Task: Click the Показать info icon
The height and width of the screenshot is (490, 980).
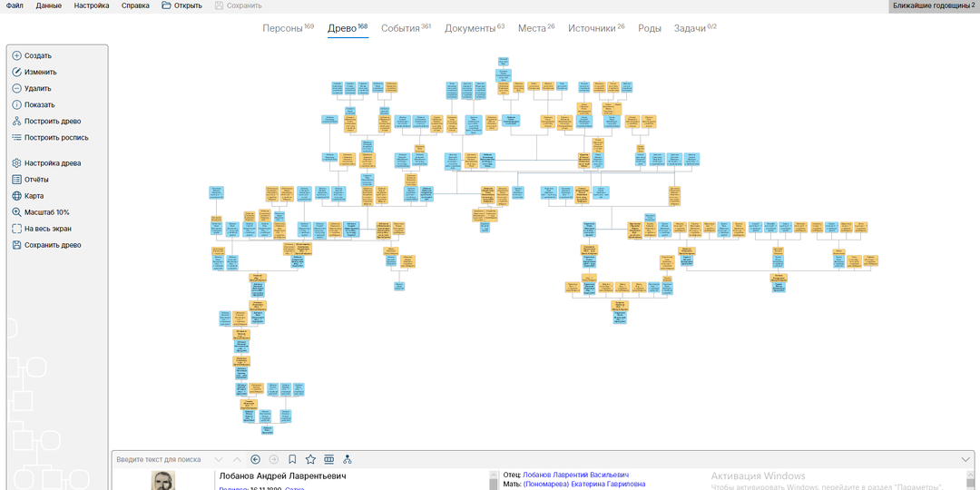Action: [x=17, y=105]
